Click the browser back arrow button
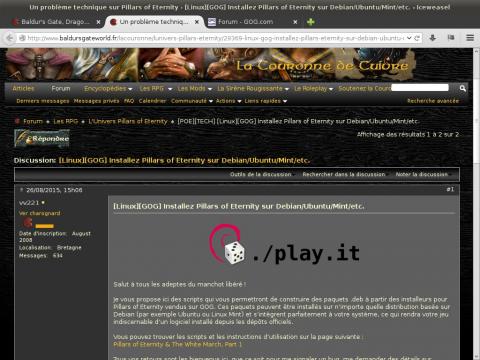This screenshot has height=360, width=480. pyautogui.click(x=10, y=38)
